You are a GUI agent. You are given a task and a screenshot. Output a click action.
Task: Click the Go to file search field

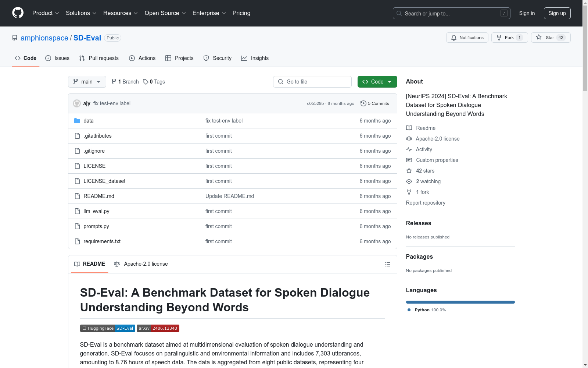coord(312,82)
